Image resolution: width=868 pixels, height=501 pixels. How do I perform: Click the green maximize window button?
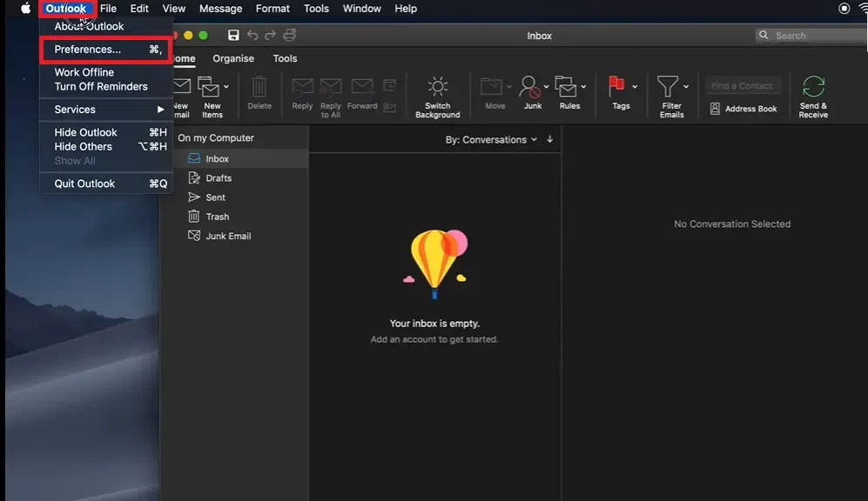click(203, 36)
